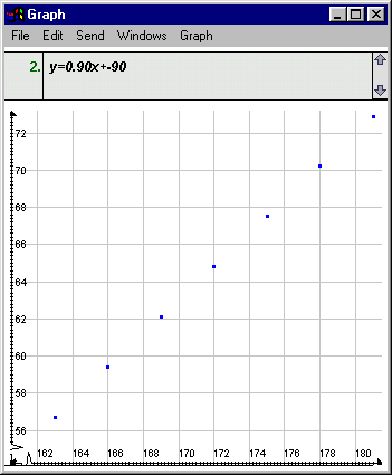Click the up arrow beside the equation

click(380, 60)
